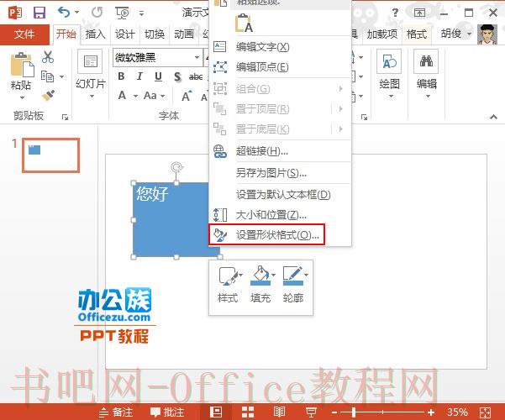Toggle text shadow S button

(177, 76)
